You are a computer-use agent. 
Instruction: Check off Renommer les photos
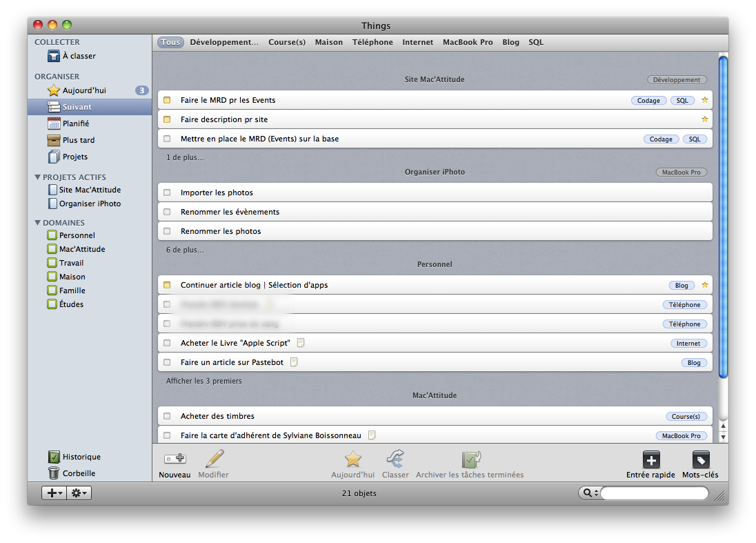pos(167,231)
